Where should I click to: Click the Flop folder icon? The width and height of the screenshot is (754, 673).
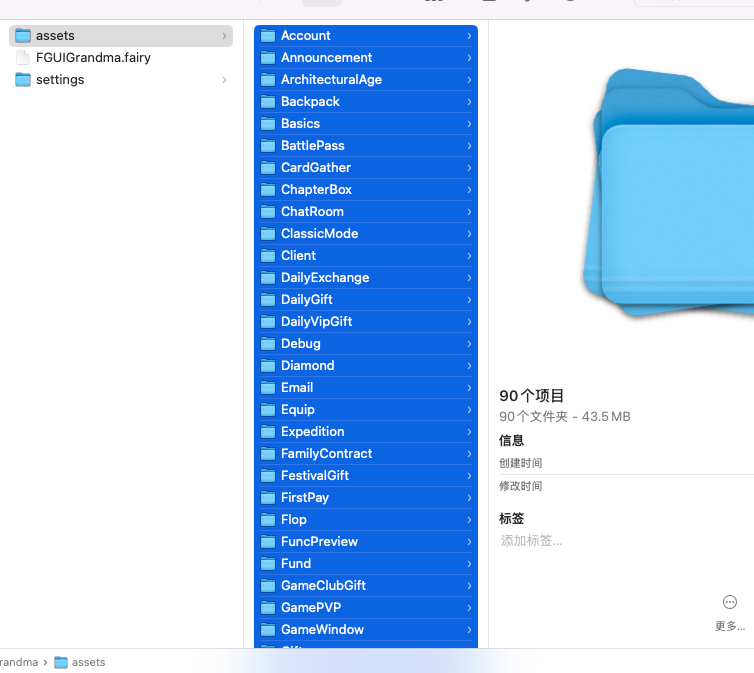tap(268, 520)
